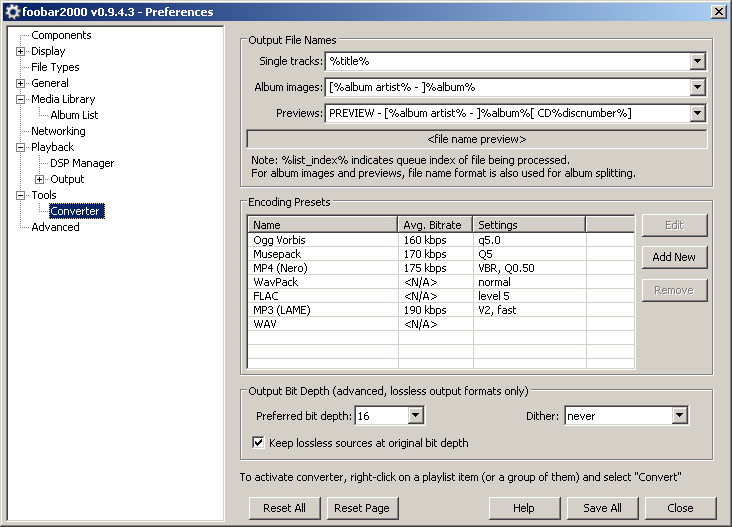Open the Album images format dropdown
Image resolution: width=732 pixels, height=527 pixels.
pyautogui.click(x=697, y=88)
